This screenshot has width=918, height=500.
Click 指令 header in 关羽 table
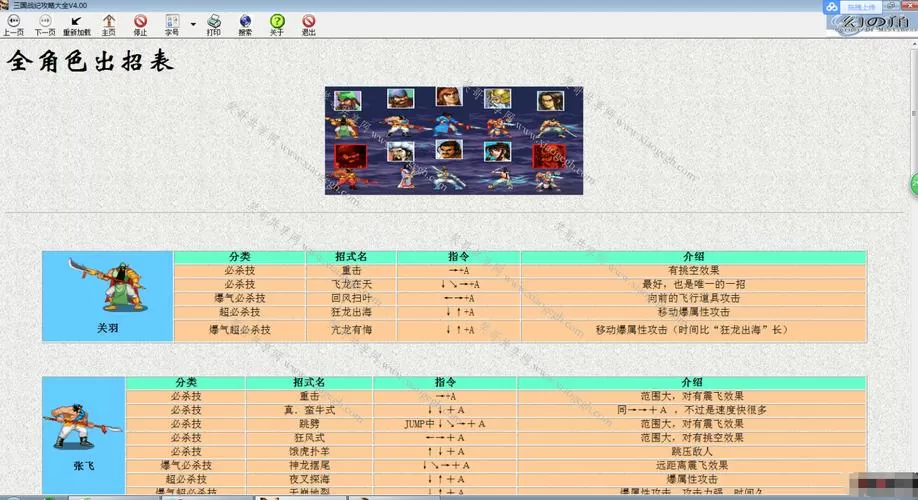click(458, 256)
